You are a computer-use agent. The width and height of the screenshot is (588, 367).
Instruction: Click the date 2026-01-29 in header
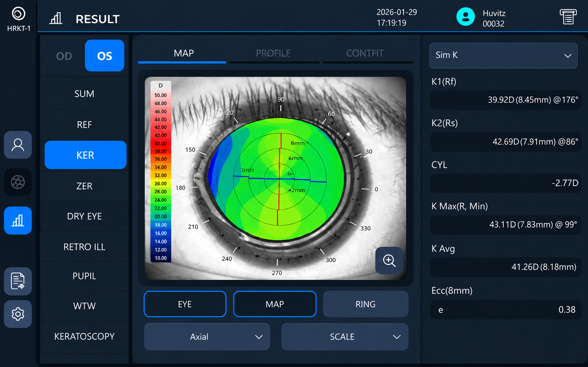coord(397,12)
